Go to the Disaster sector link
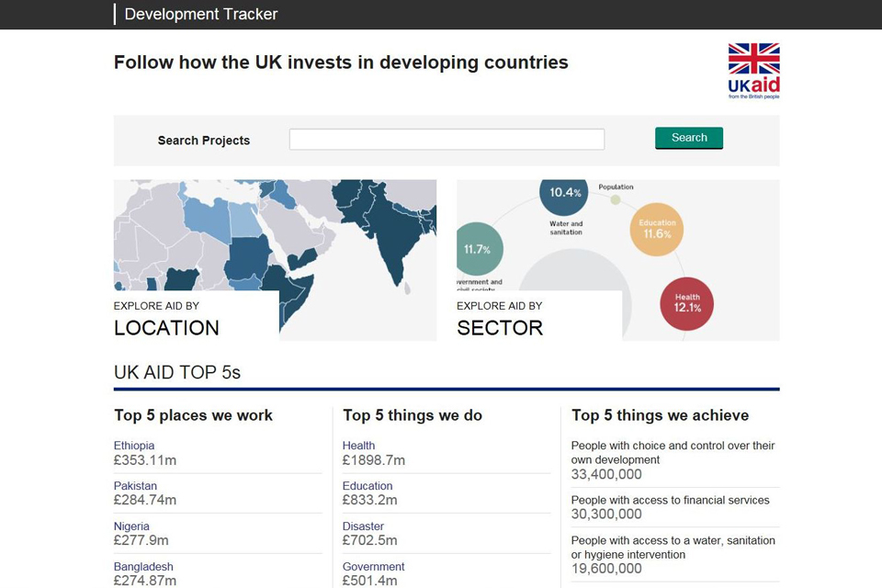 point(363,526)
